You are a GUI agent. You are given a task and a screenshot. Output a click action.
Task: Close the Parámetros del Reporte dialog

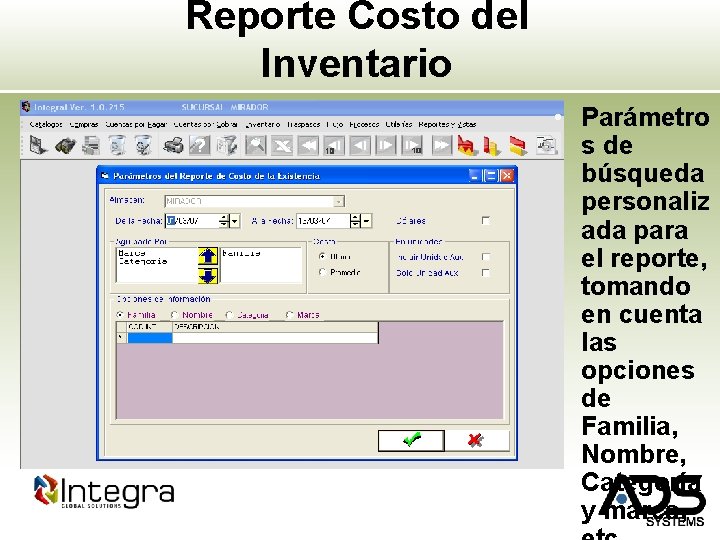coord(507,176)
